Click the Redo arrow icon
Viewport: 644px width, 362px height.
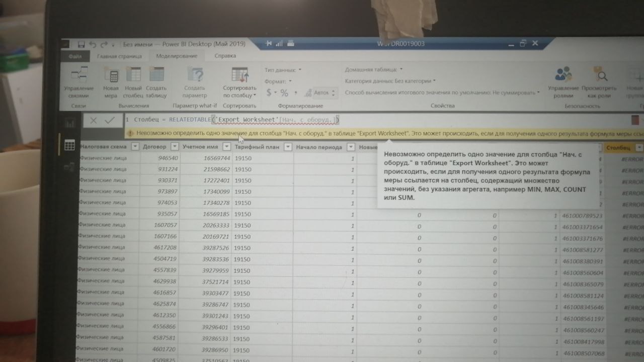pyautogui.click(x=104, y=44)
